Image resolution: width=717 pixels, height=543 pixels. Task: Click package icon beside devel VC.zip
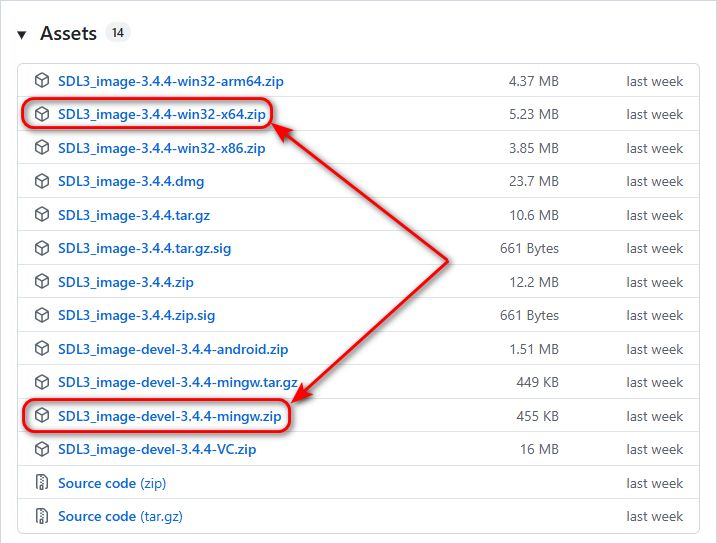click(x=42, y=449)
